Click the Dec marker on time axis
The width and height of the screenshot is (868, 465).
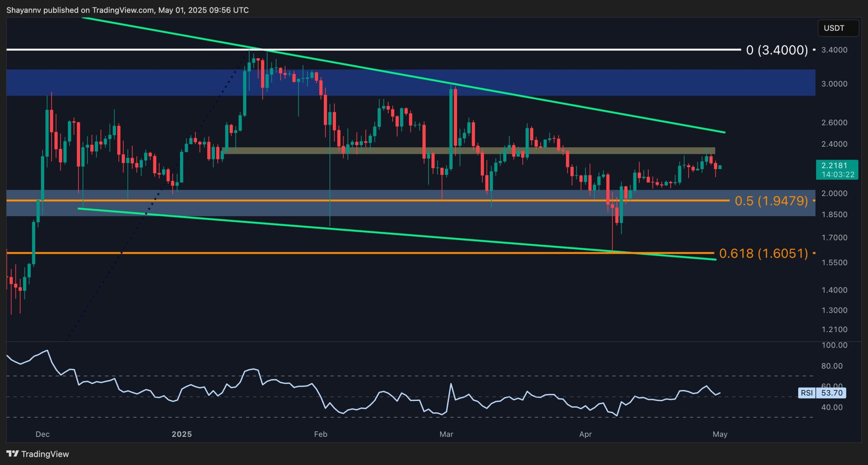tap(42, 434)
